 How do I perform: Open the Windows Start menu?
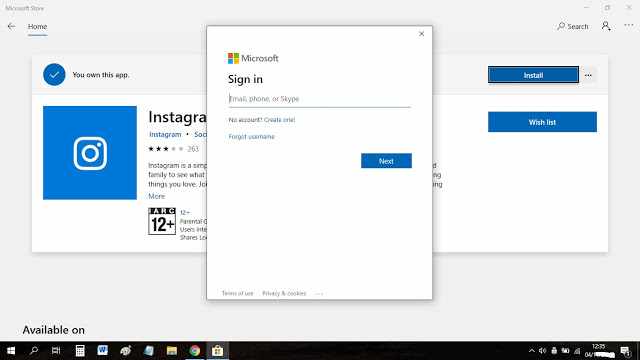pyautogui.click(x=11, y=351)
